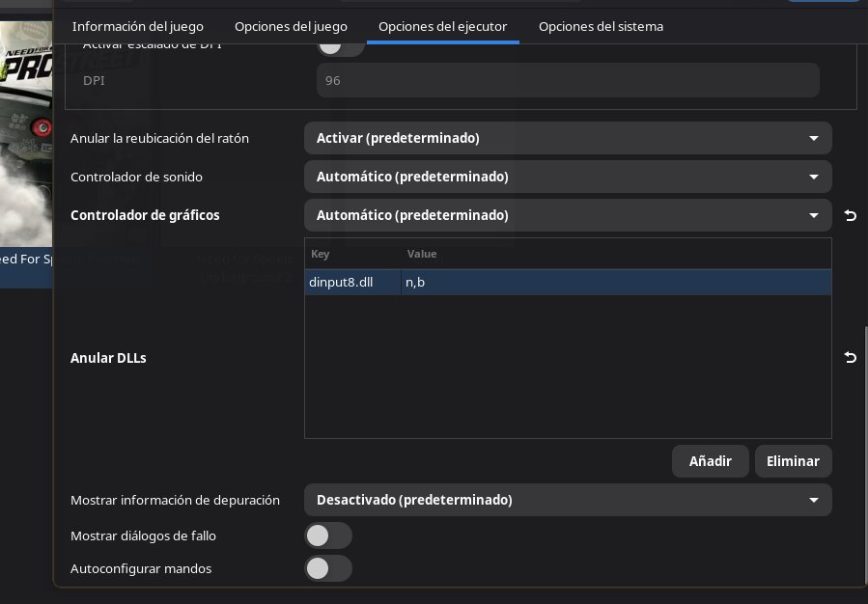Toggle Autoconfigurar mandos switch
The height and width of the screenshot is (604, 868).
tap(327, 568)
